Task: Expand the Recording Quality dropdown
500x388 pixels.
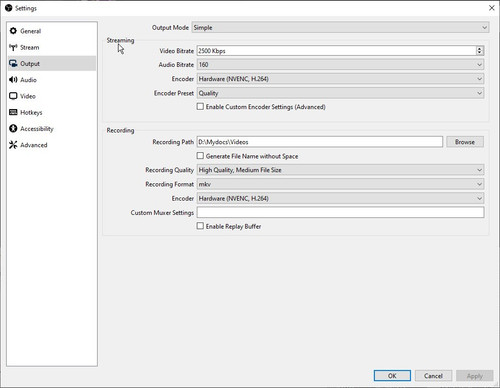Action: click(x=340, y=170)
